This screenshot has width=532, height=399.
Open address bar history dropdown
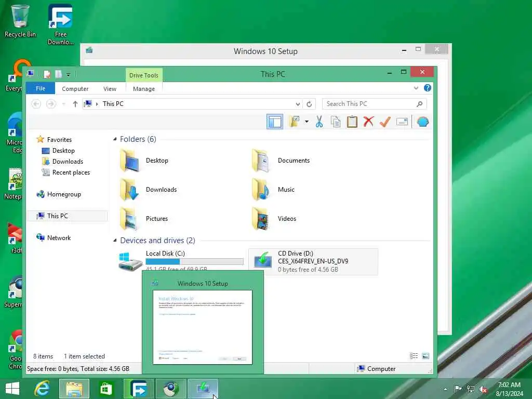[x=298, y=104]
